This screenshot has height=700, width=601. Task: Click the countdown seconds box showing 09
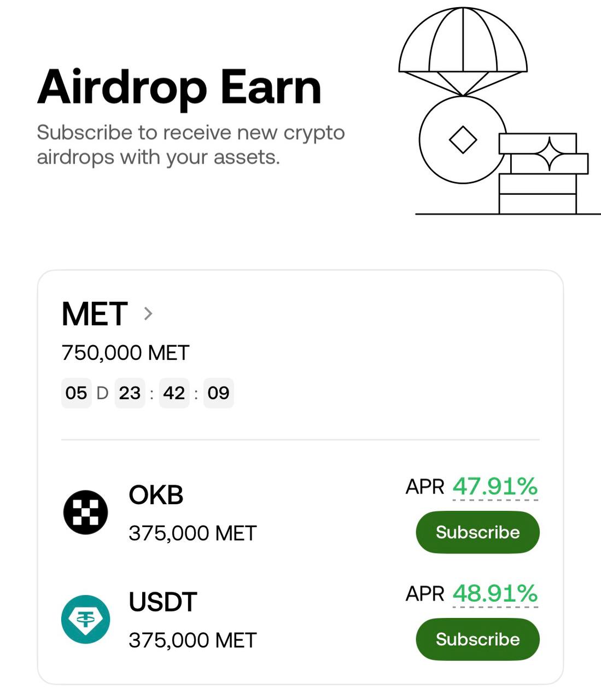coord(218,393)
